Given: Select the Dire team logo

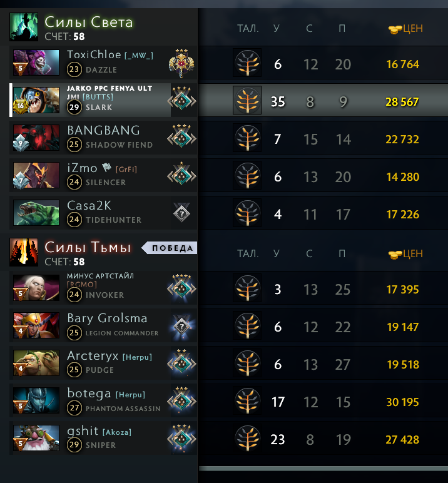Looking at the screenshot, I should pyautogui.click(x=24, y=252).
